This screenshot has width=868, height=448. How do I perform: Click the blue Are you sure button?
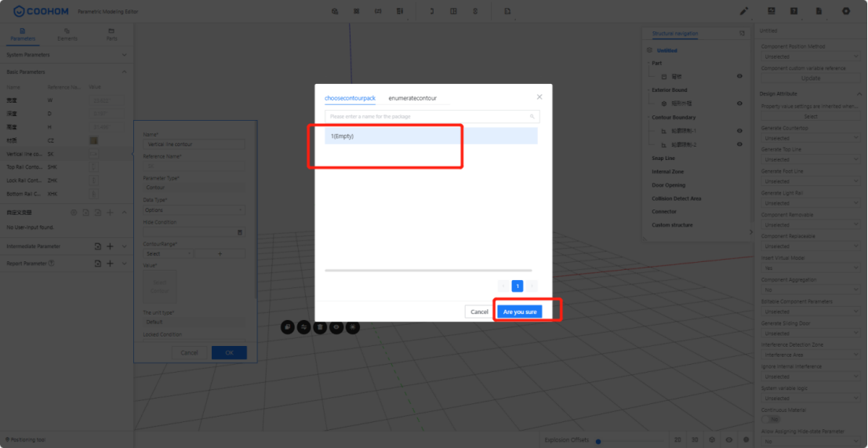point(520,311)
